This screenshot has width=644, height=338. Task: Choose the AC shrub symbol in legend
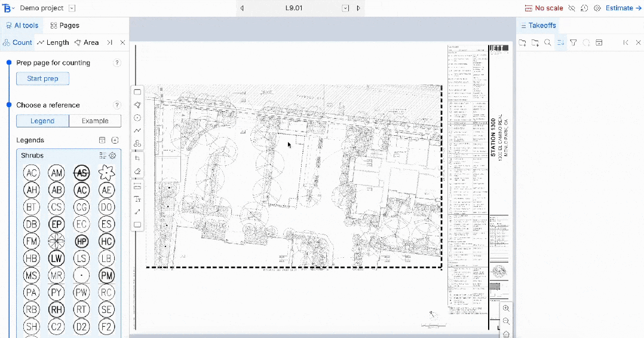(32, 173)
